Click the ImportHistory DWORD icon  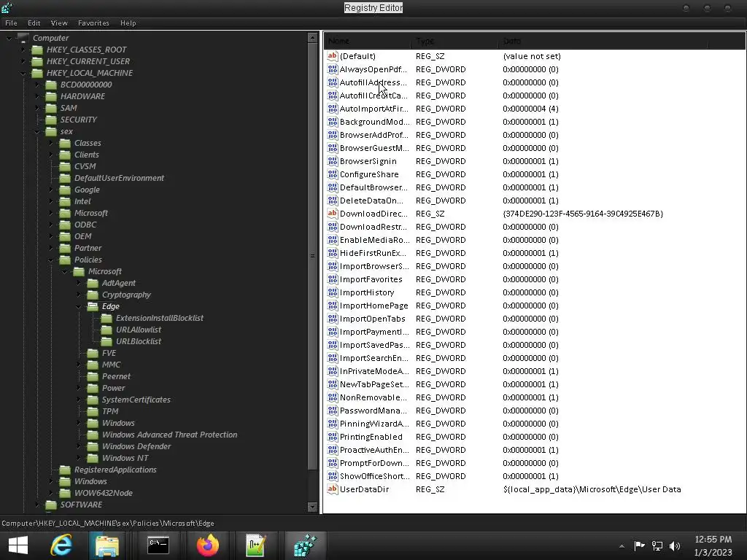(333, 292)
